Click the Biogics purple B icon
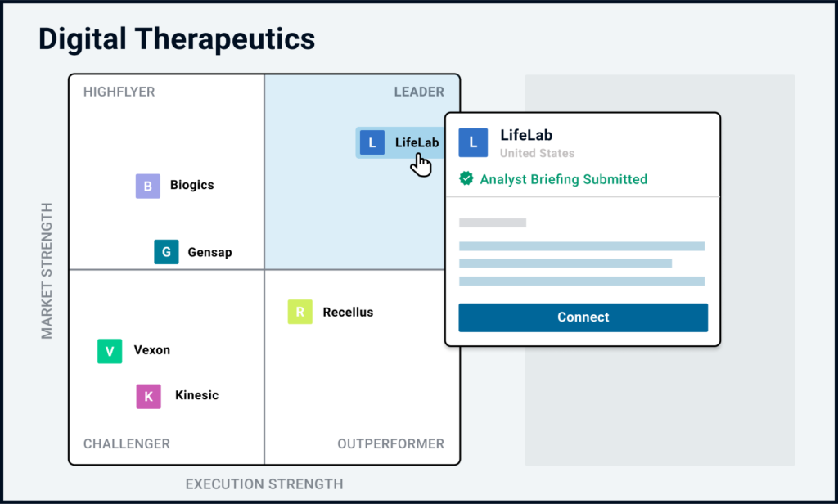The image size is (838, 504). 148,186
